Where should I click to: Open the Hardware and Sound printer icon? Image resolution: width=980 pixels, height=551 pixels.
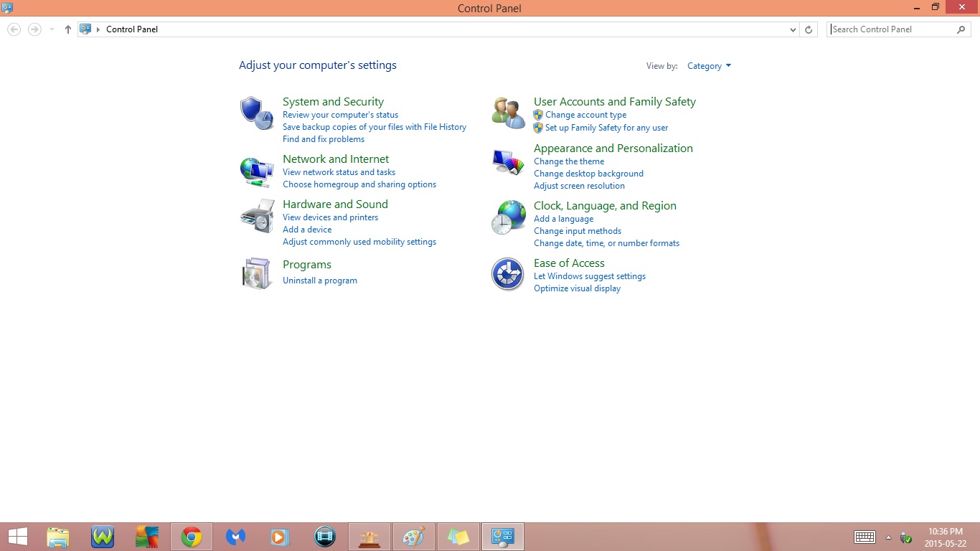tap(257, 216)
